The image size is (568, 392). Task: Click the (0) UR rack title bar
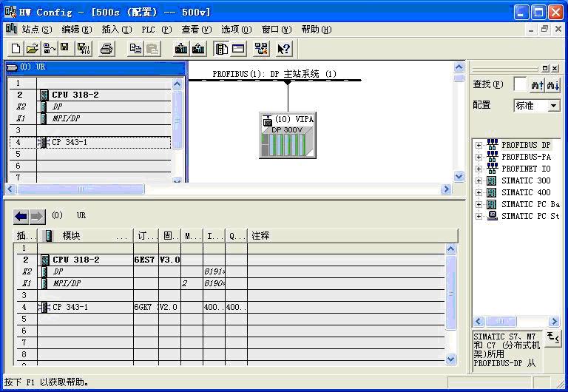tap(96, 67)
